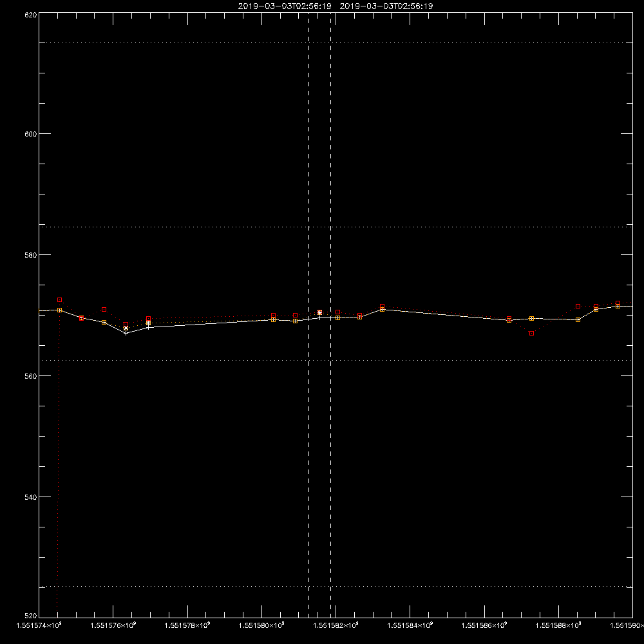Click the right dashed vertical marker line
Screen dimensions: 644x644
[x=330, y=315]
